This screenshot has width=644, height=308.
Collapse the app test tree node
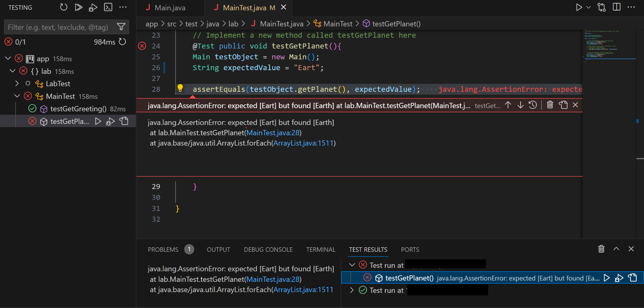[x=8, y=59]
